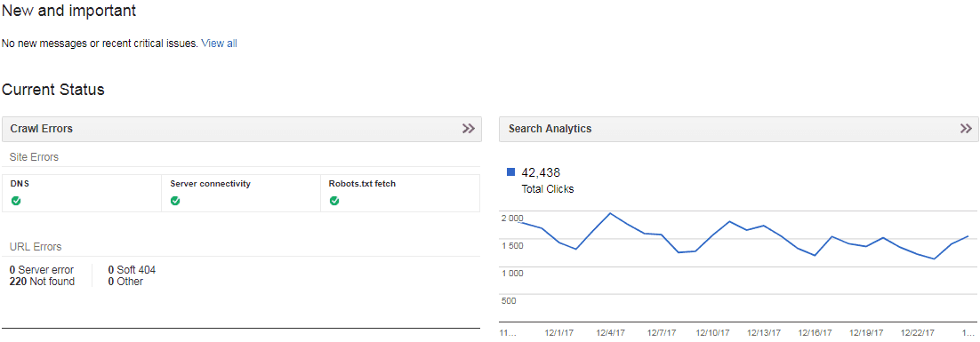
Task: Open the Crawl Errors panel header
Action: 242,129
